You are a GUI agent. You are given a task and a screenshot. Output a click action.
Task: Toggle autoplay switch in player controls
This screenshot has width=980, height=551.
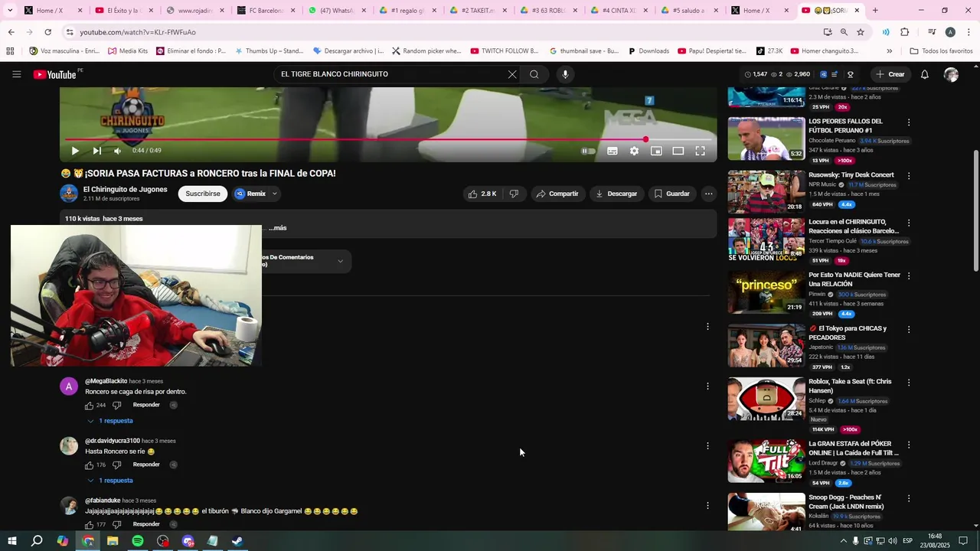pos(587,151)
